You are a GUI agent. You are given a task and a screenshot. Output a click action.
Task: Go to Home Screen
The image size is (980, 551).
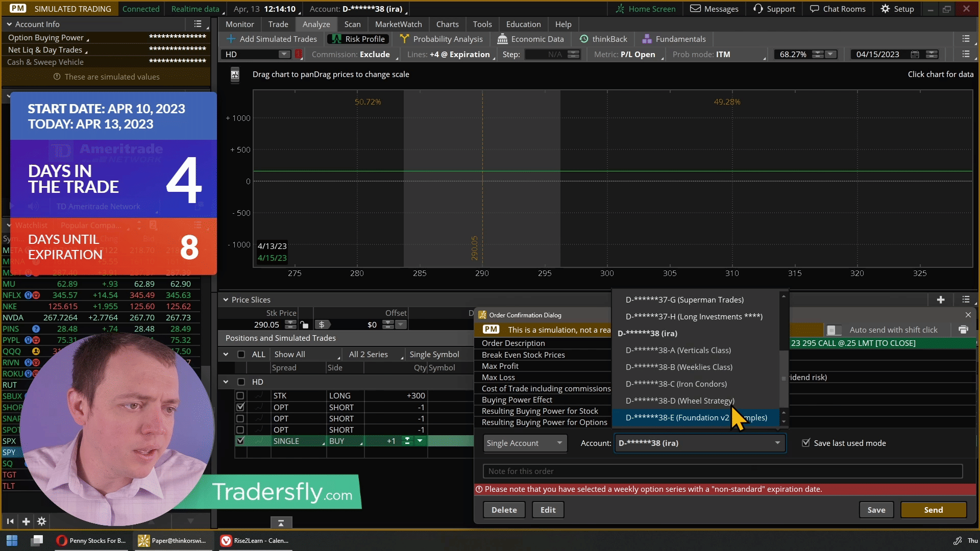point(645,9)
